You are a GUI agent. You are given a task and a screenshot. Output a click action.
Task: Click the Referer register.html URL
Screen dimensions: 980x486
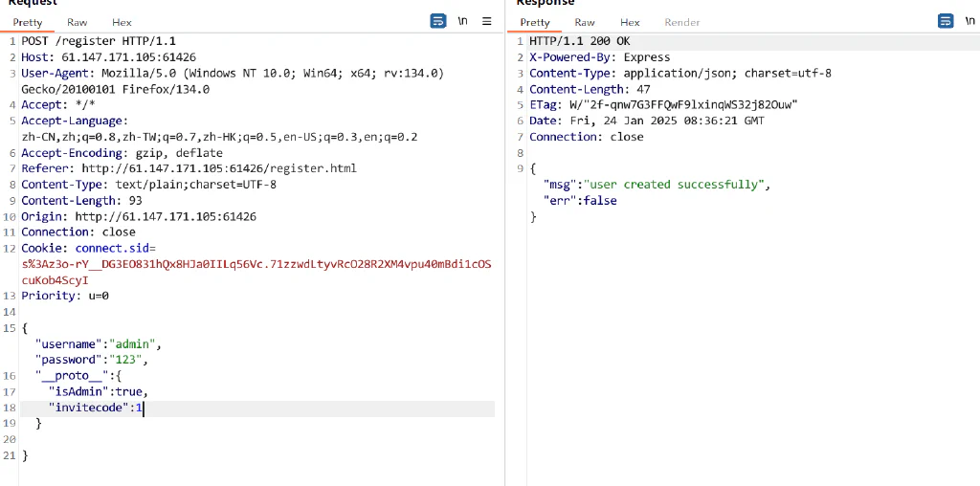coord(219,168)
